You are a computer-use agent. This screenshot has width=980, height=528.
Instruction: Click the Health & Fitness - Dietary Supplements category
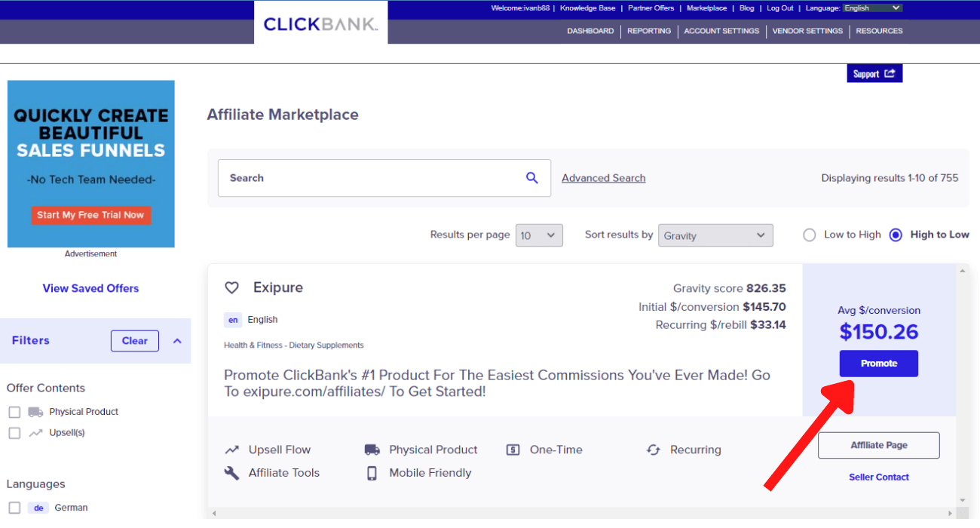click(294, 345)
